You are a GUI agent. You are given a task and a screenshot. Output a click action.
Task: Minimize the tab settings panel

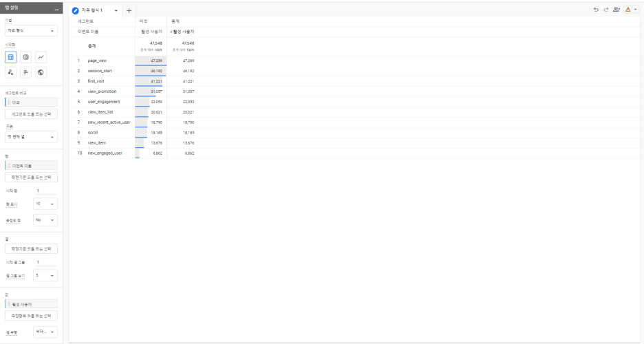pyautogui.click(x=56, y=9)
